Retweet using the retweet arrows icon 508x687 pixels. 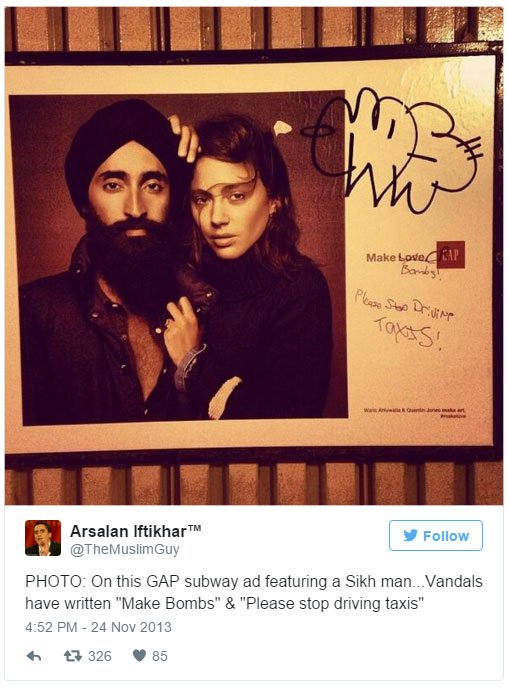point(72,656)
